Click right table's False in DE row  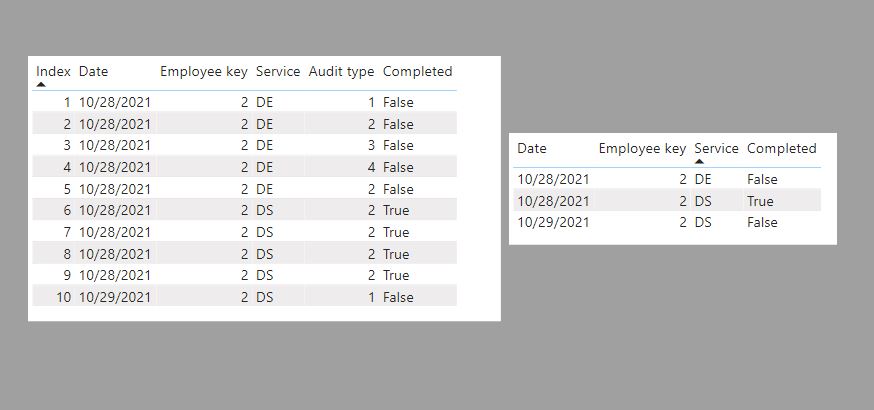coord(763,179)
